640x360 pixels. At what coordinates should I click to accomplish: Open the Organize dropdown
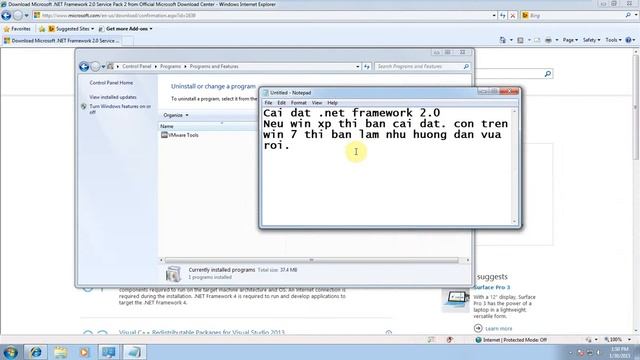coord(176,116)
